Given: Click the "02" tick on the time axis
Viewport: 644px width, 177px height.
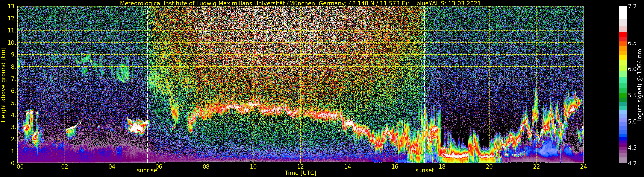Looking at the screenshot, I should (65, 167).
